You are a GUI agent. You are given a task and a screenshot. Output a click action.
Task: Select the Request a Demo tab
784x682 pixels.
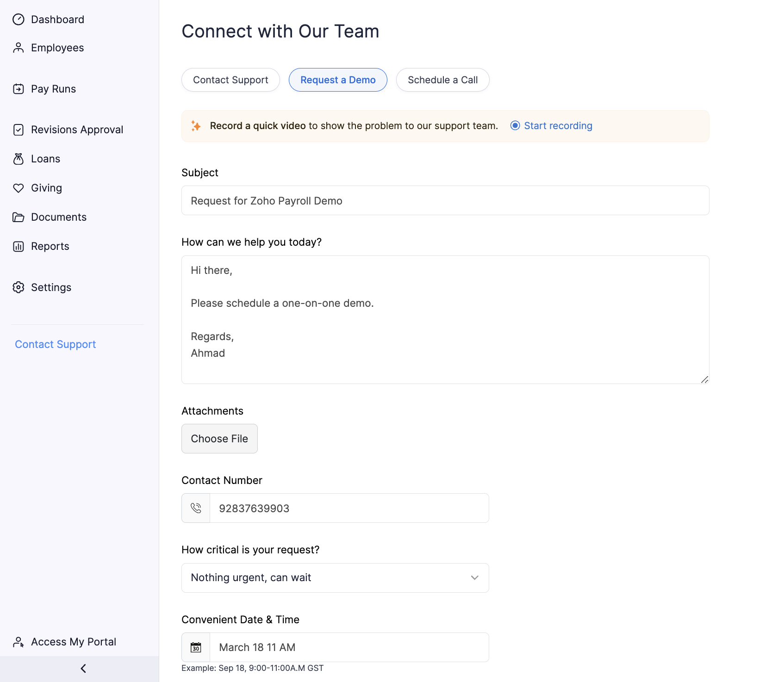point(338,80)
